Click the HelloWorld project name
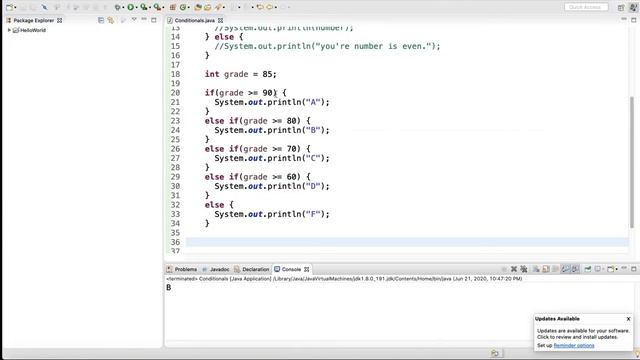Viewport: 640px width, 360px height. click(33, 30)
